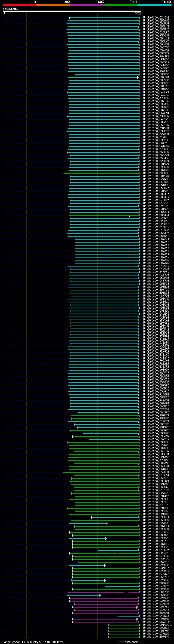Open hit UniRef100_Q9SLY2

point(156,27)
